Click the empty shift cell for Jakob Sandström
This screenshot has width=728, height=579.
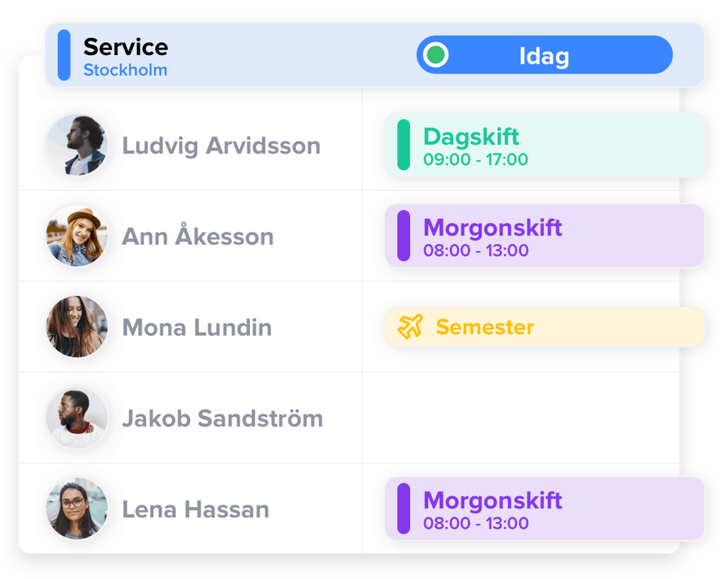[x=520, y=418]
